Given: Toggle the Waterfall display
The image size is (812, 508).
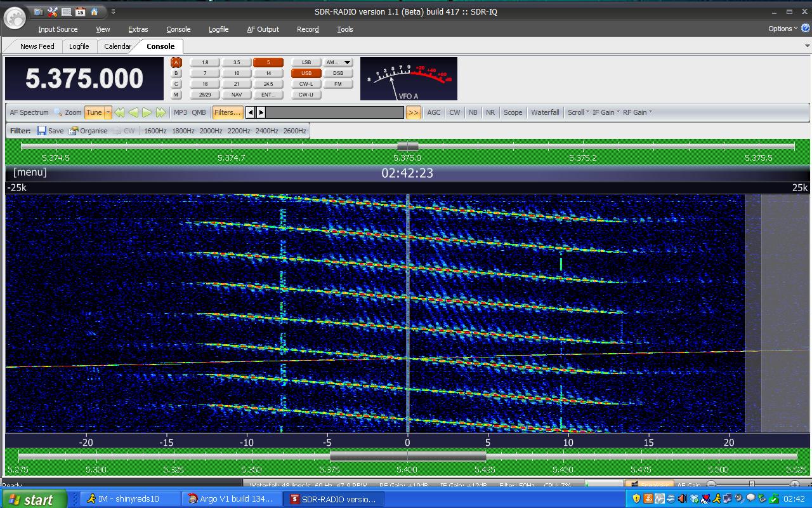Looking at the screenshot, I should click(546, 112).
